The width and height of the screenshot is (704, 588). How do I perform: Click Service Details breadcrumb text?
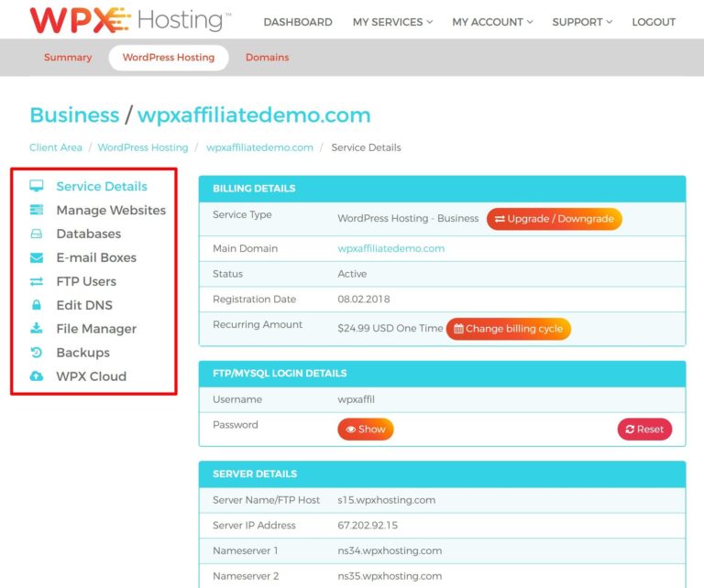click(x=366, y=147)
